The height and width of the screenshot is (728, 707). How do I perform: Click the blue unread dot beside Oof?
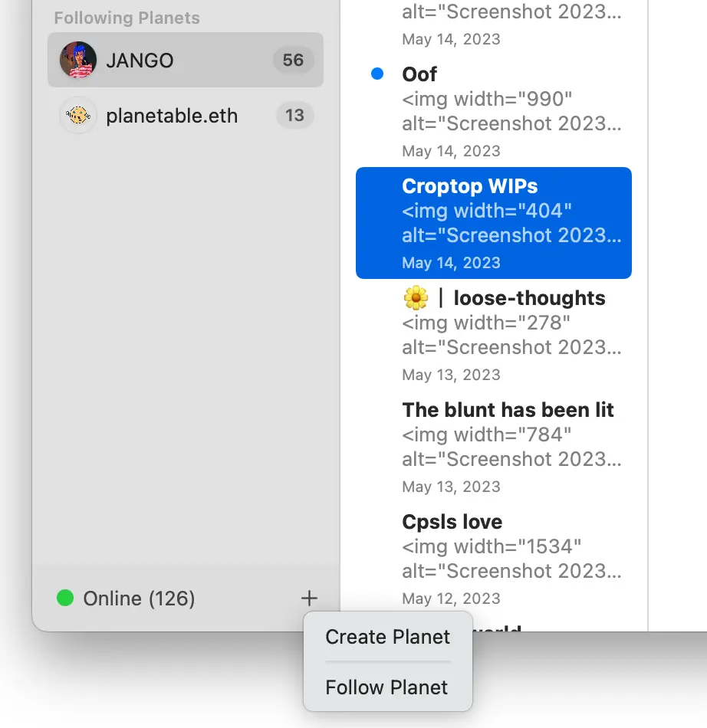tap(377, 74)
